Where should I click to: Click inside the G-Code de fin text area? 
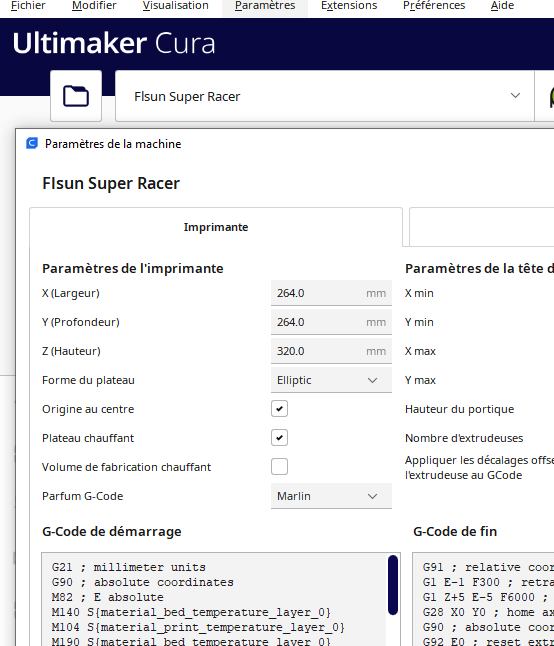pyautogui.click(x=483, y=599)
